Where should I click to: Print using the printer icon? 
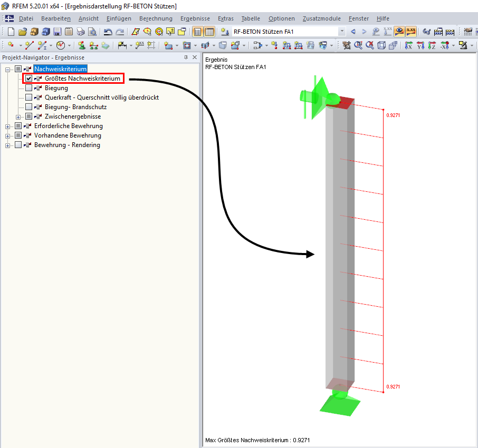pos(81,32)
